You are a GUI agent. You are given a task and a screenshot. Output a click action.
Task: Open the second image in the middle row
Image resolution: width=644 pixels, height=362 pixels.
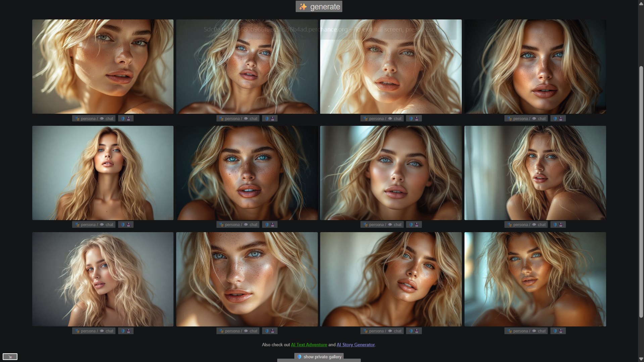point(247,173)
